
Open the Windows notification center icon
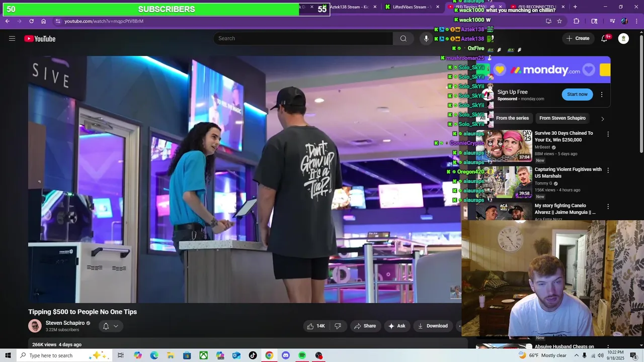pos(633,355)
